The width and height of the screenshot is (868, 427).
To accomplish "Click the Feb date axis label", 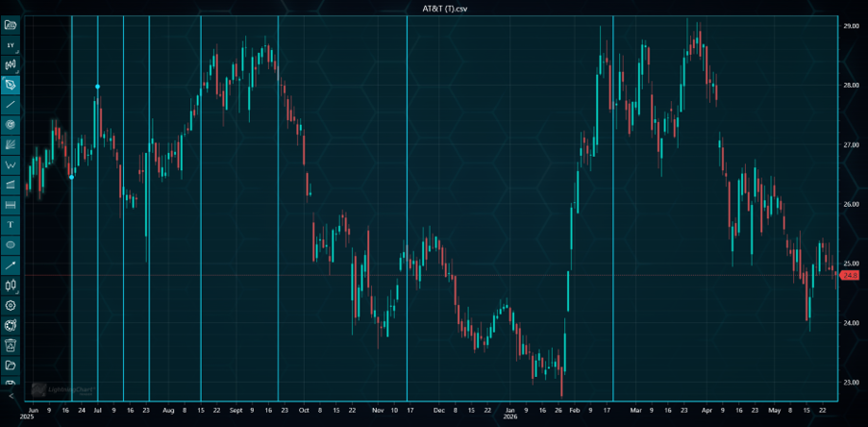I will point(575,411).
